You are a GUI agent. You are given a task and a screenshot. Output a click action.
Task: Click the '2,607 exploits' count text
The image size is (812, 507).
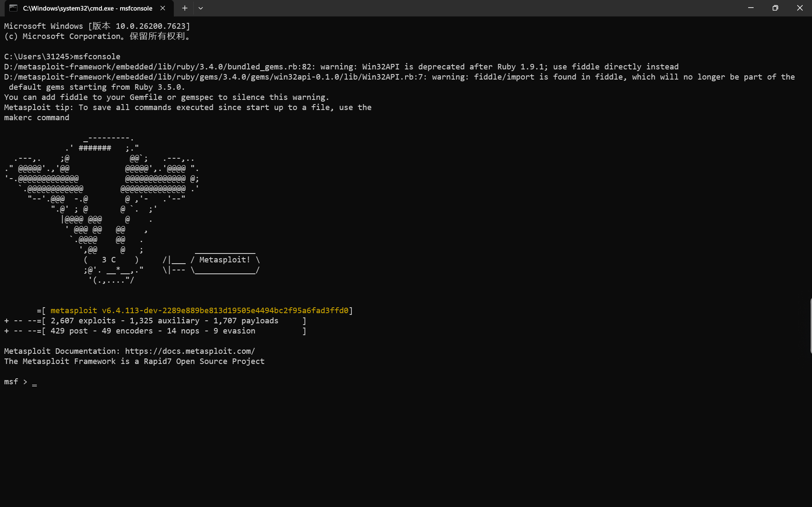click(x=83, y=321)
